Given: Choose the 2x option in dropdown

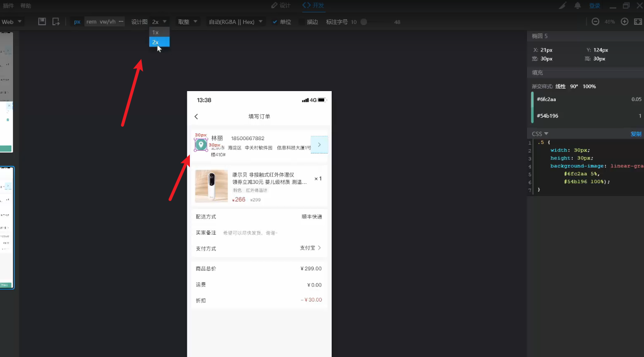Looking at the screenshot, I should click(159, 42).
